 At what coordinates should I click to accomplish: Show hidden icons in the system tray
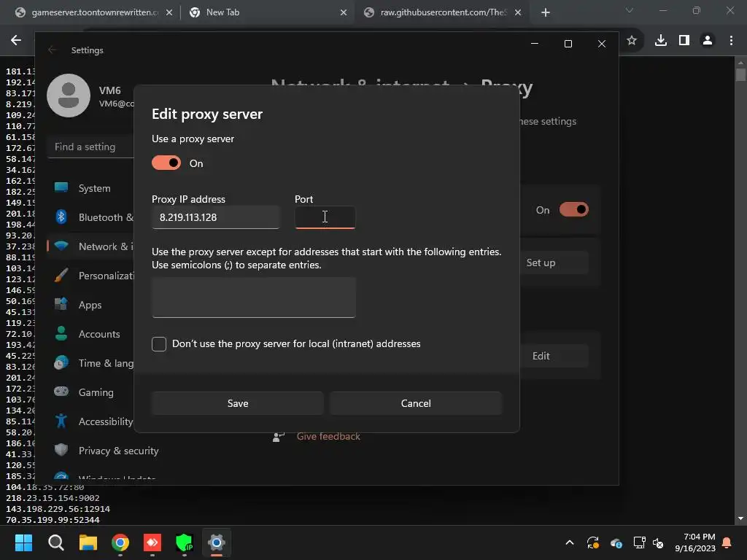(x=570, y=542)
